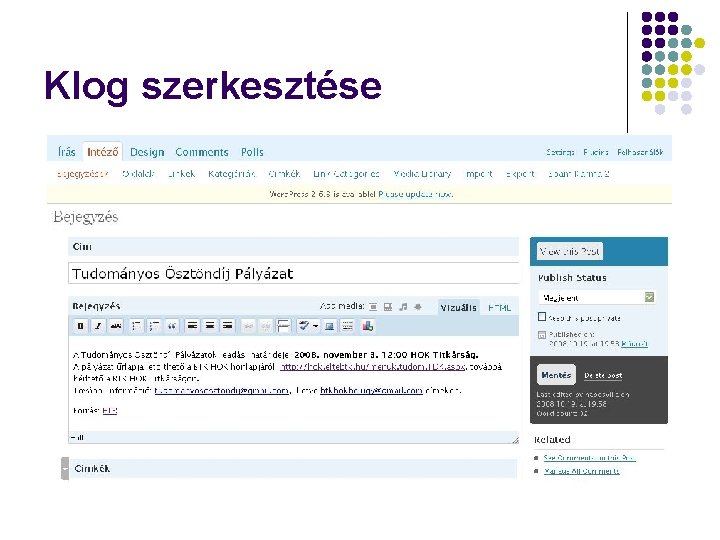Edit the published date link
Image resolution: width=720 pixels, height=540 pixels.
point(634,343)
